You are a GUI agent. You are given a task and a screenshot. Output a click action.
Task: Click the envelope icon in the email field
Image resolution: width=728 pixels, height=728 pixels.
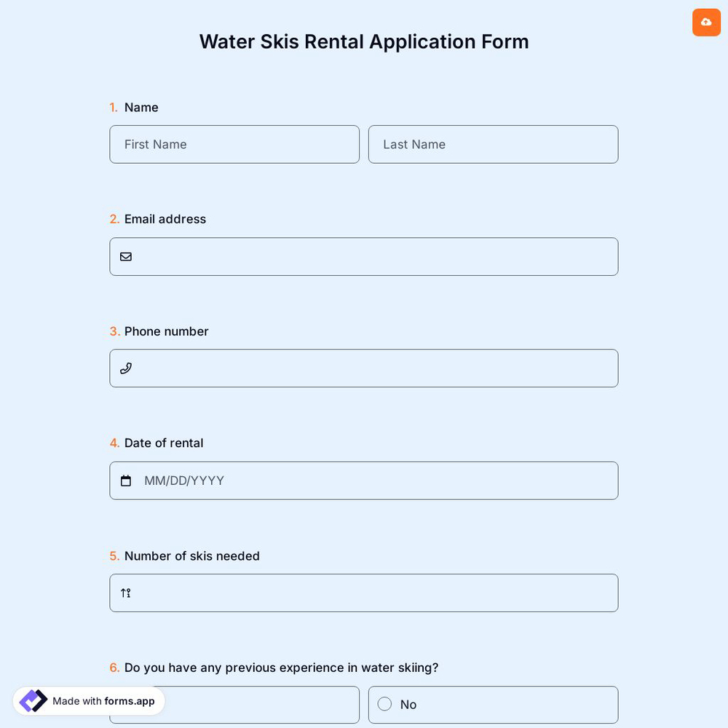click(126, 256)
